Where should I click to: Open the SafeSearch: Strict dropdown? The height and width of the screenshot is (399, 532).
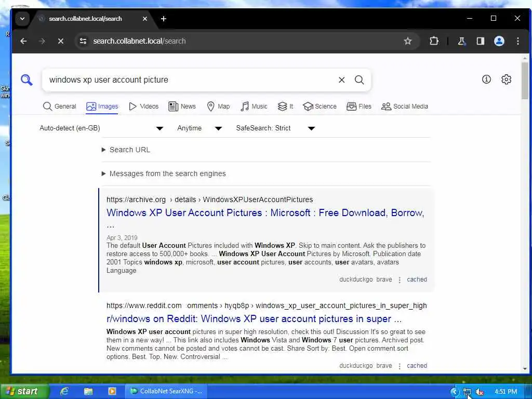[275, 128]
